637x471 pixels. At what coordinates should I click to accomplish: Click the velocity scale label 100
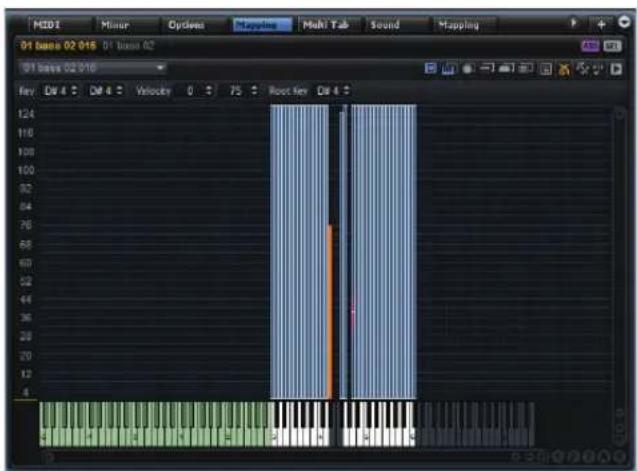26,170
